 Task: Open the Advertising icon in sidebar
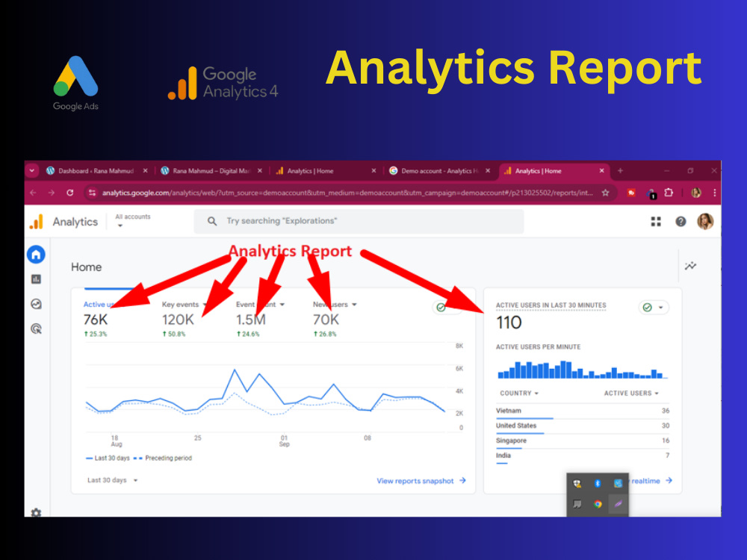36,329
